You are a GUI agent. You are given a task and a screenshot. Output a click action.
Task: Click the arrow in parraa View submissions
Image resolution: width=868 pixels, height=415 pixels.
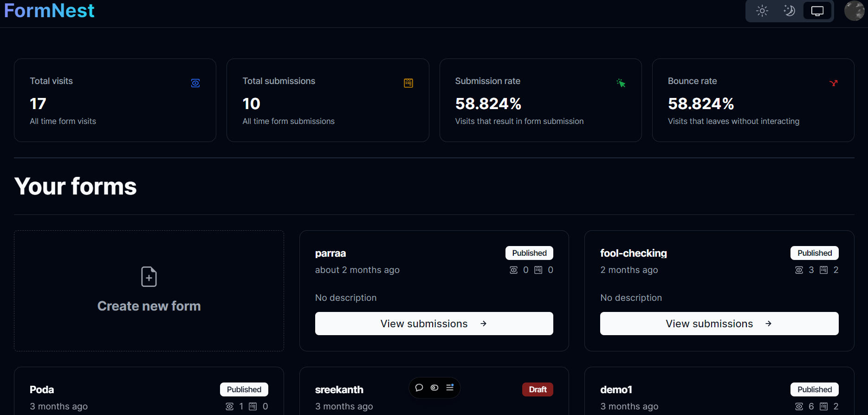click(483, 324)
